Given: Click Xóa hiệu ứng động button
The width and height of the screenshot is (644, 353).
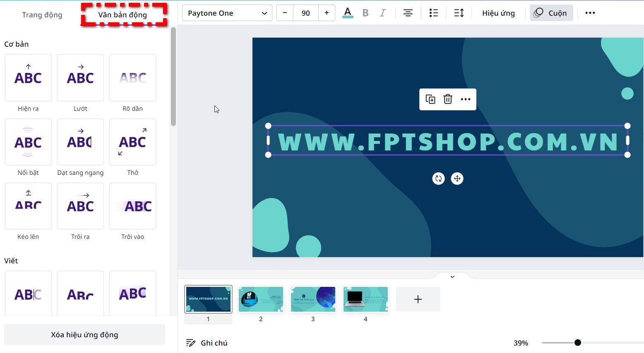Looking at the screenshot, I should (x=84, y=335).
